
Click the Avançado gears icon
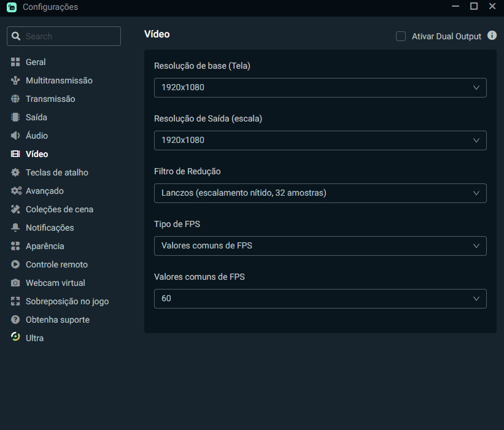pos(16,191)
